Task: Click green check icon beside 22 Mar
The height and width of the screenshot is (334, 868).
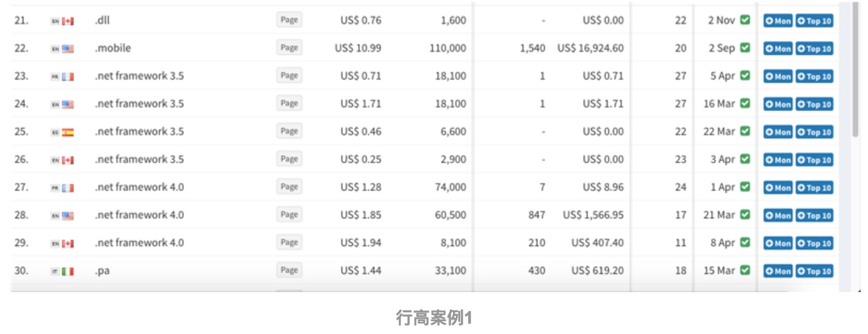Action: (x=745, y=131)
